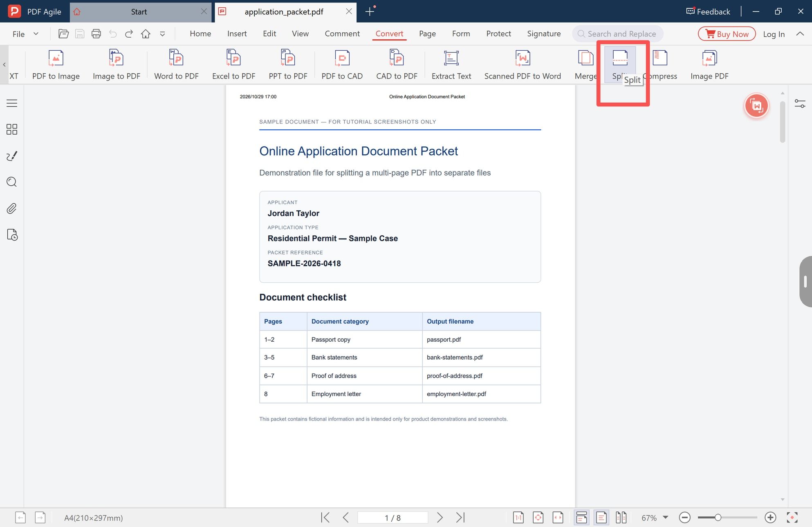Click the PDF to Image tool
812x527 pixels.
(x=56, y=65)
